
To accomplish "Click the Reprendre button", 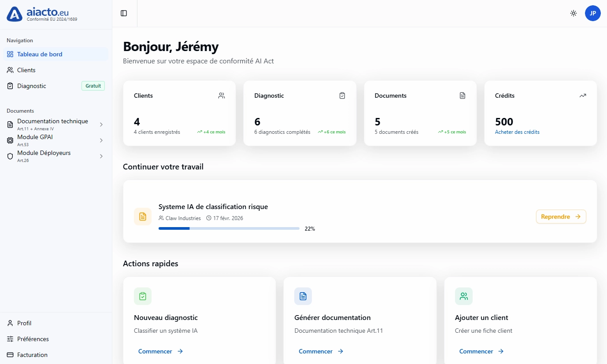I will point(561,217).
